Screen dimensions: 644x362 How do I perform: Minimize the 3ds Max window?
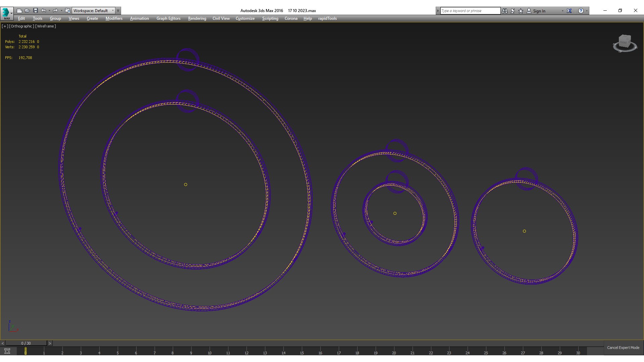click(x=605, y=11)
